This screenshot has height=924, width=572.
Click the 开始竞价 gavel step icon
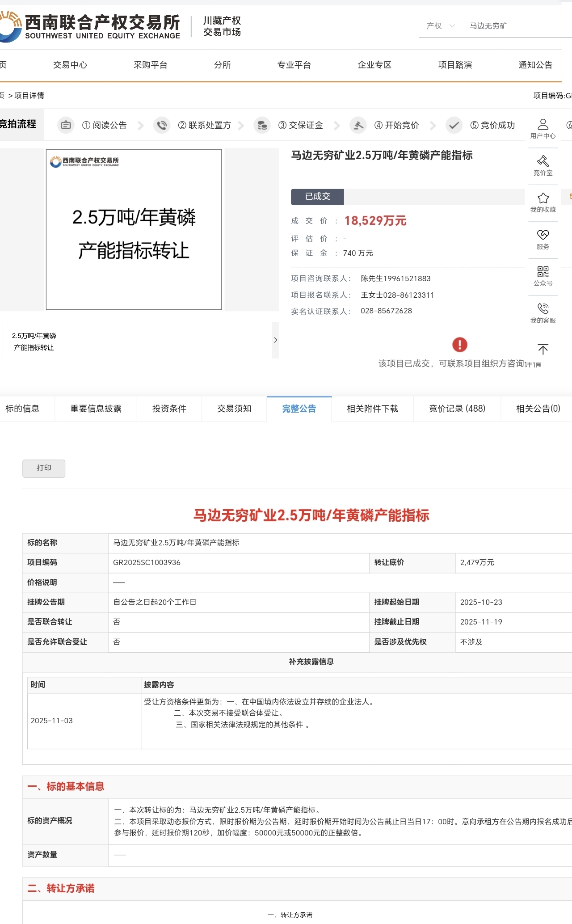click(358, 125)
